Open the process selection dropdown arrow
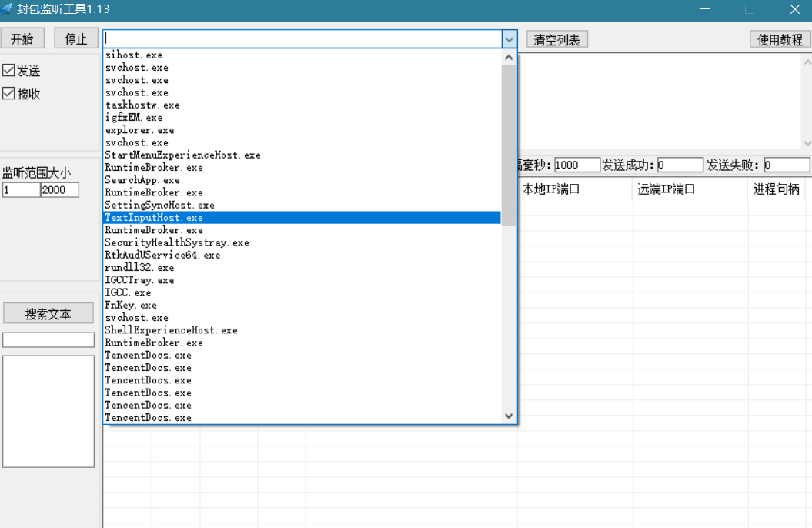The height and width of the screenshot is (528, 812). [509, 38]
